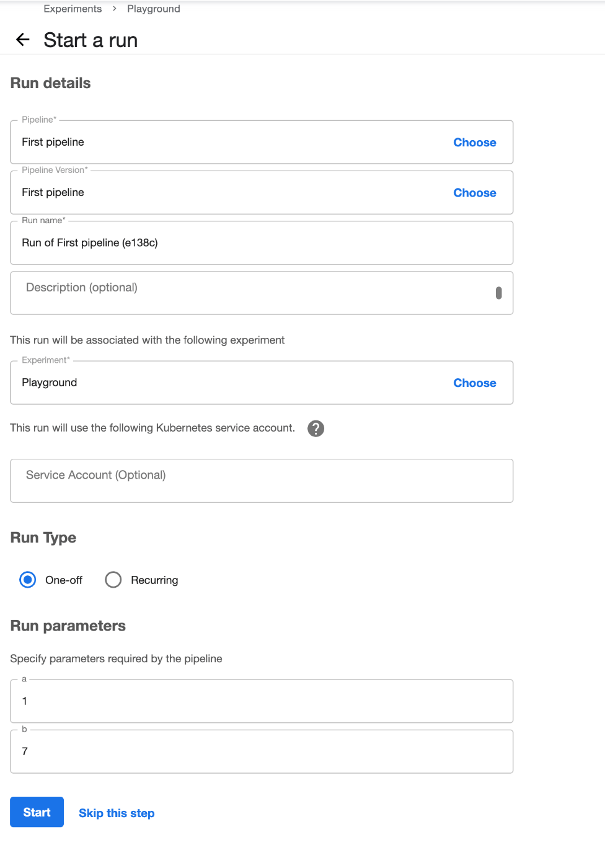Start the run
Image resolution: width=605 pixels, height=868 pixels.
pyautogui.click(x=37, y=812)
